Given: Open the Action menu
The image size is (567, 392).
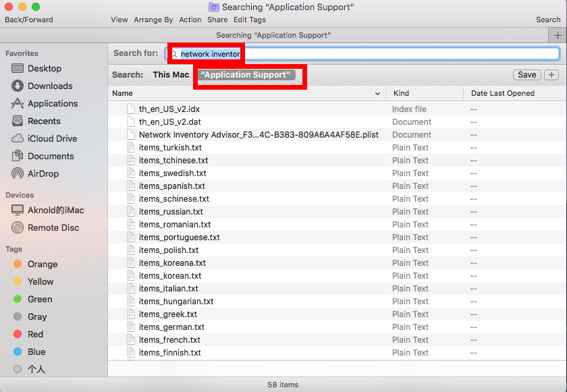Looking at the screenshot, I should tap(190, 20).
